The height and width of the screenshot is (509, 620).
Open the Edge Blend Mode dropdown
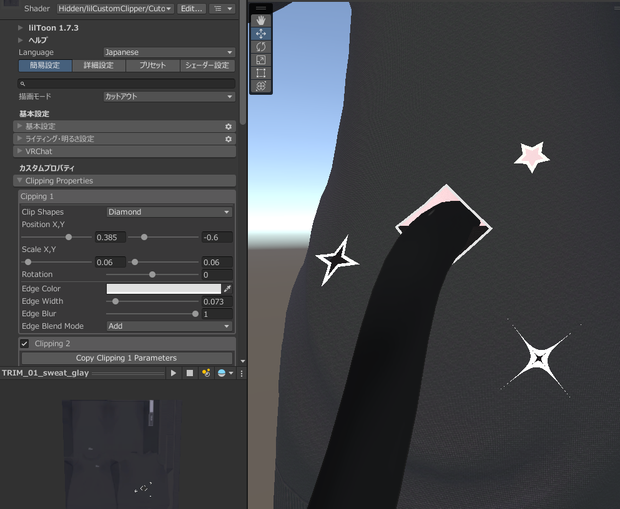coord(169,326)
